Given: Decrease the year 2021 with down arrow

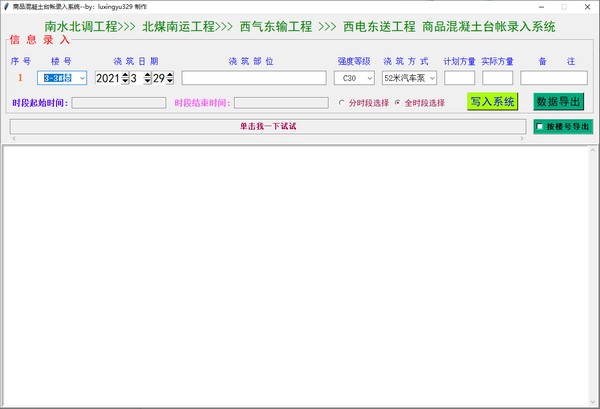Looking at the screenshot, I should 125,82.
